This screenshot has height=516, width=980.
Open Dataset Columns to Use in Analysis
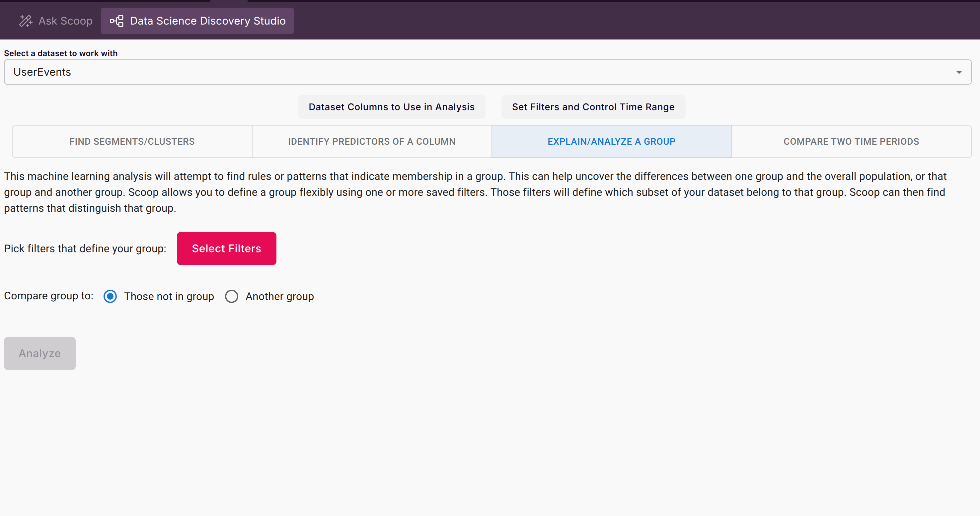[x=392, y=107]
